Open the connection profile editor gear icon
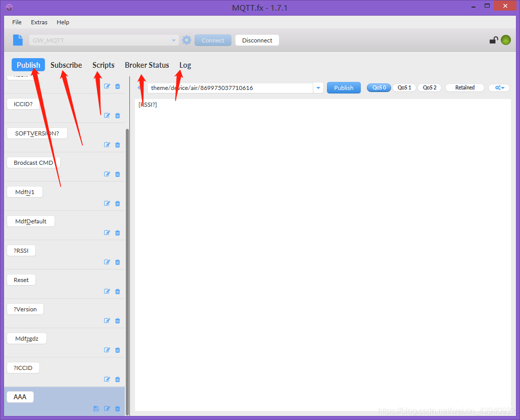The width and height of the screenshot is (520, 420). (x=186, y=40)
